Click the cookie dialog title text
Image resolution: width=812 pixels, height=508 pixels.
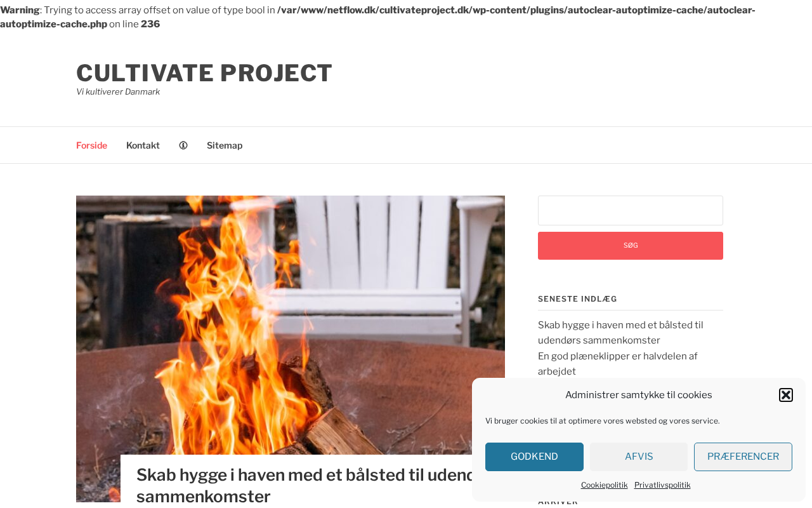[x=638, y=395]
